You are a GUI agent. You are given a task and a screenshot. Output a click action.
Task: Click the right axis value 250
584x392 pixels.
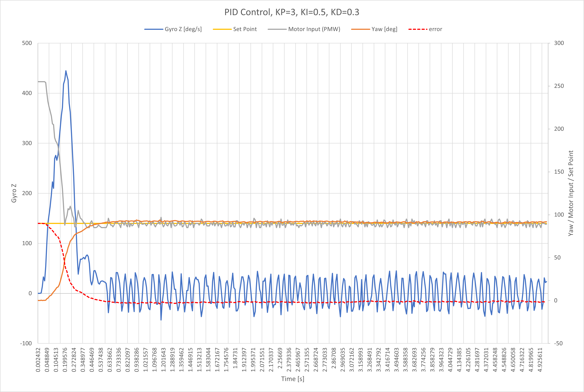tap(559, 86)
